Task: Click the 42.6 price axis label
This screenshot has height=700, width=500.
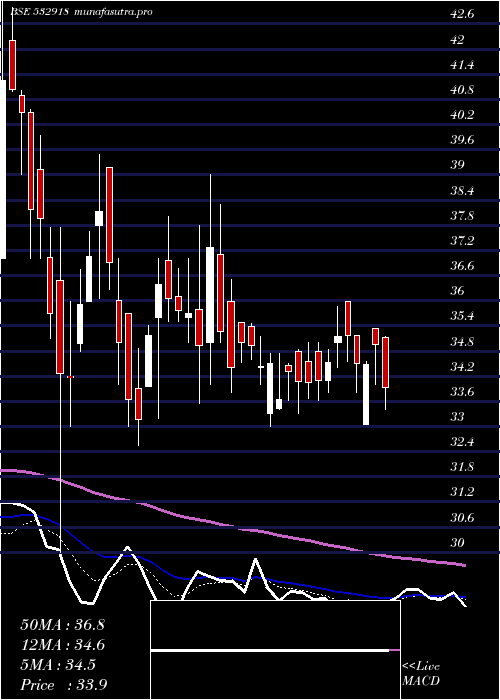Action: 462,14
